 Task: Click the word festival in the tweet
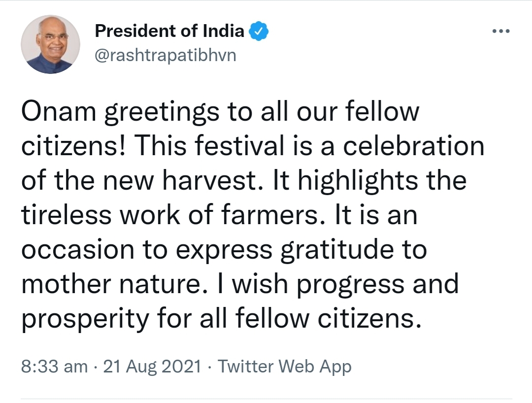point(239,146)
